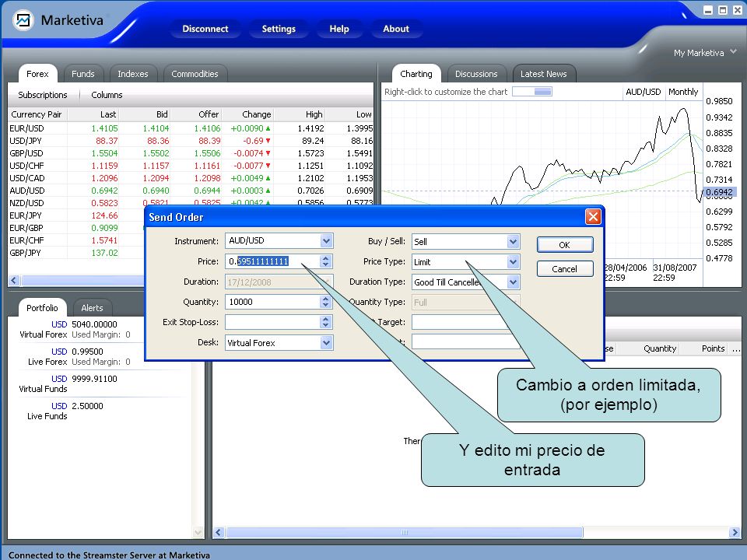The width and height of the screenshot is (747, 560).
Task: Open Settings from the top bar
Action: pos(279,29)
